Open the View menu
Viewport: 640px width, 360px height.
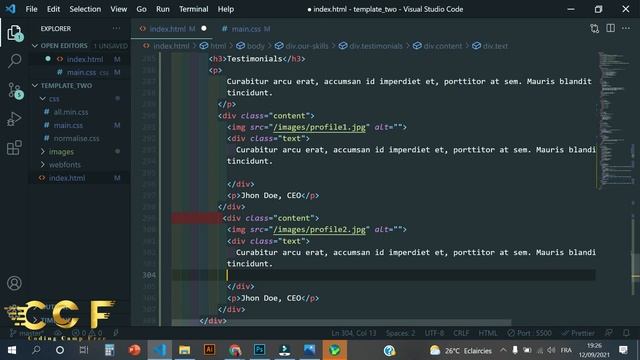tap(119, 9)
